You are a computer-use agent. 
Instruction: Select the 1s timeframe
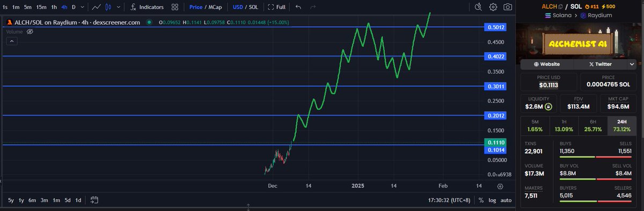[5, 8]
